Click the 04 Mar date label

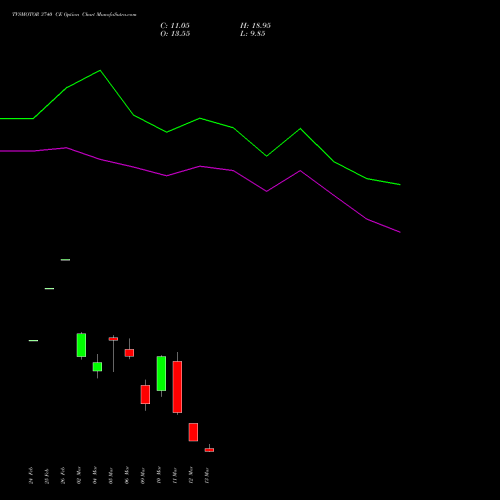coord(95,475)
